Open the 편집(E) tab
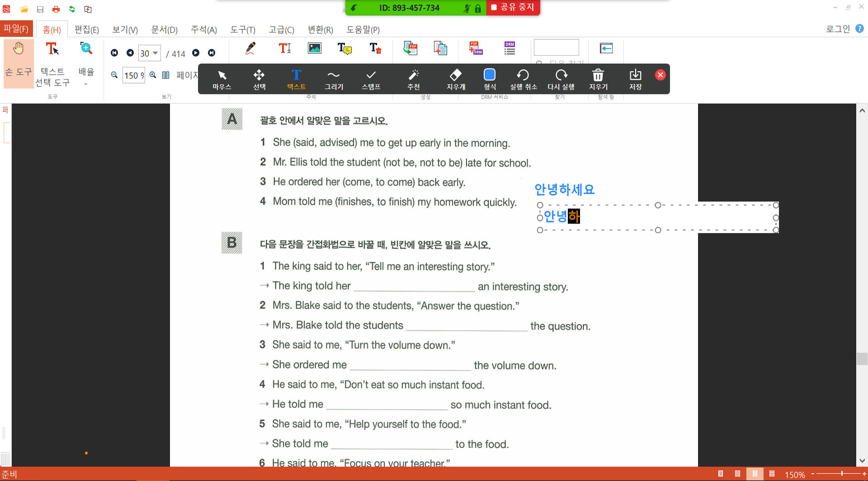Image resolution: width=868 pixels, height=481 pixels. [86, 29]
